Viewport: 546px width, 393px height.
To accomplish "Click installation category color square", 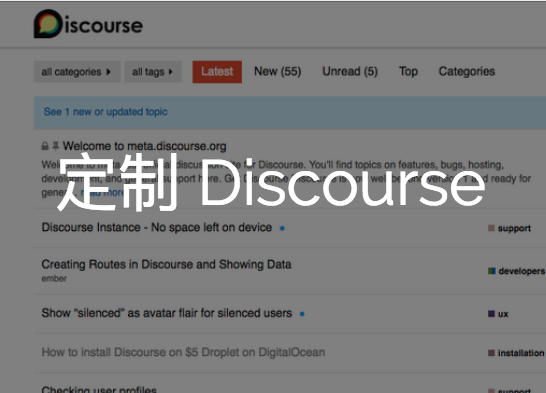I will click(491, 353).
